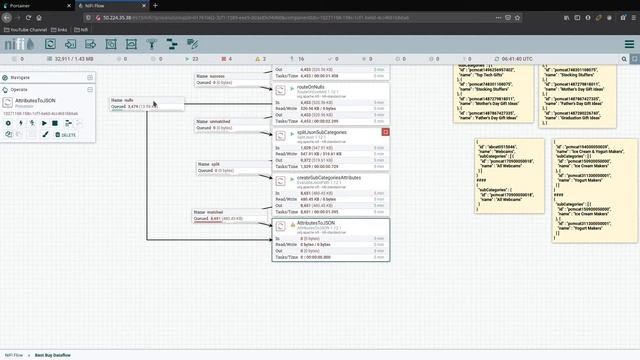Click the invalid components warning count 2
Image resolution: width=640 pixels, height=360 pixels.
[261, 59]
